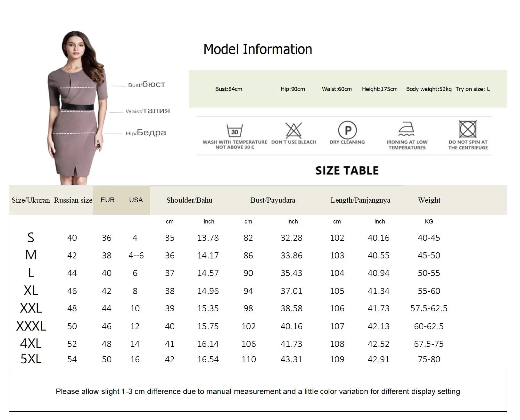Screen dimensions: 520x420
Task: Click the Russian size column header
Action: click(x=73, y=200)
